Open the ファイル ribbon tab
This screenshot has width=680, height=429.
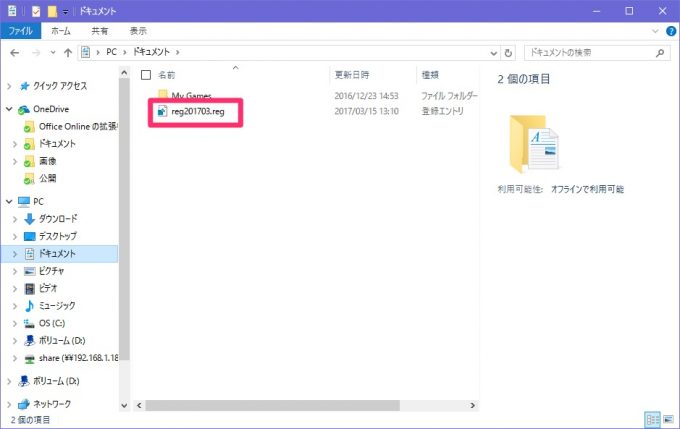pos(20,31)
